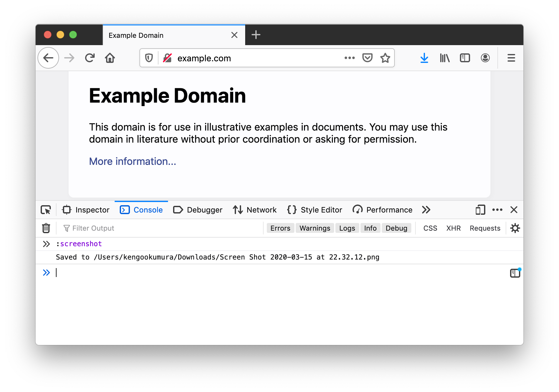Toggle the CSS filter
The width and height of the screenshot is (559, 392).
430,228
